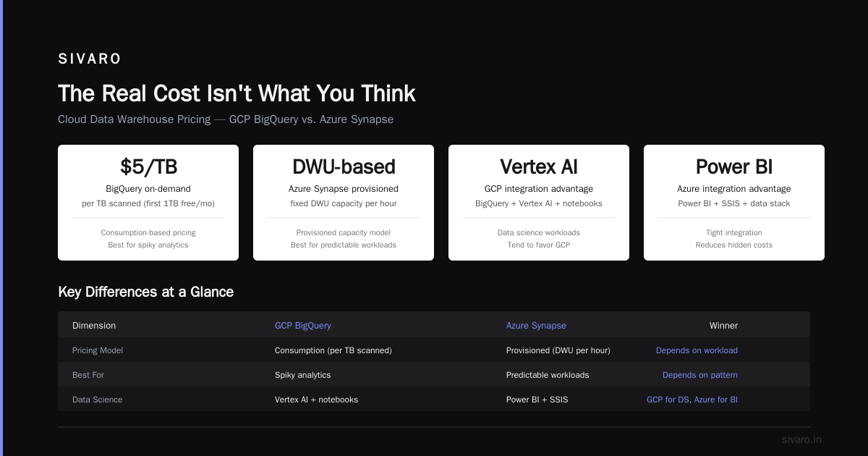Click 'per TB scanned (first 1TB free/mo)' text
The width and height of the screenshot is (868, 456).
point(148,203)
